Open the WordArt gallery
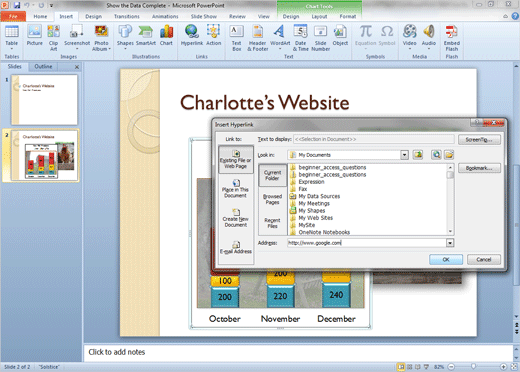 [280, 37]
